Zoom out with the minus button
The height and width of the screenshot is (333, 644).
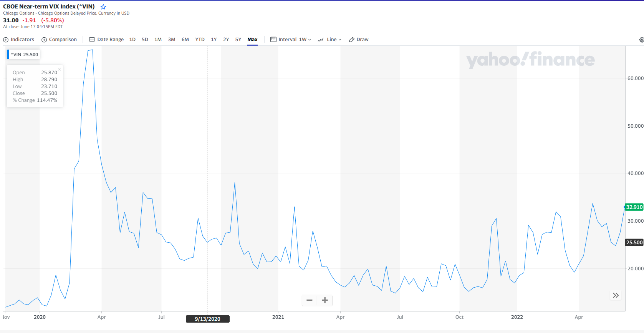click(310, 300)
